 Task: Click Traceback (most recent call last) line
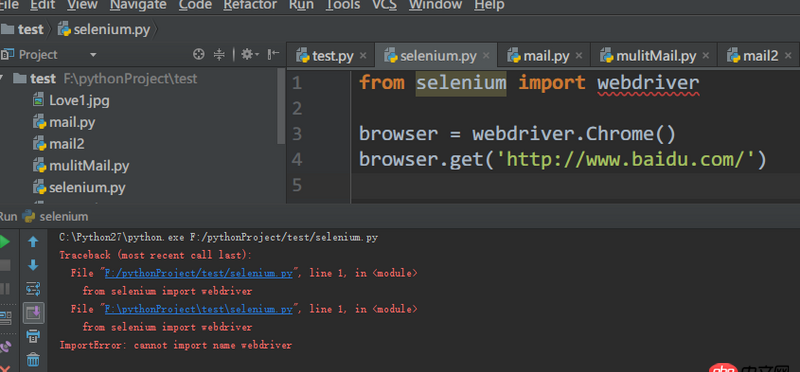coord(156,255)
